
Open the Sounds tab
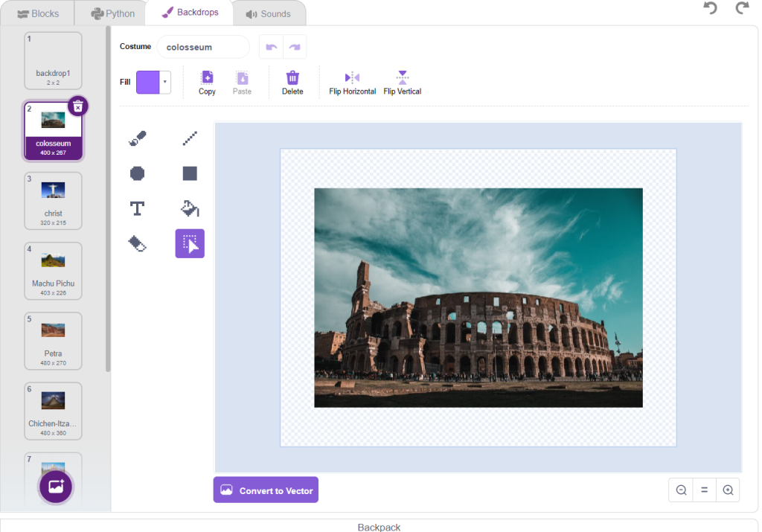click(268, 13)
